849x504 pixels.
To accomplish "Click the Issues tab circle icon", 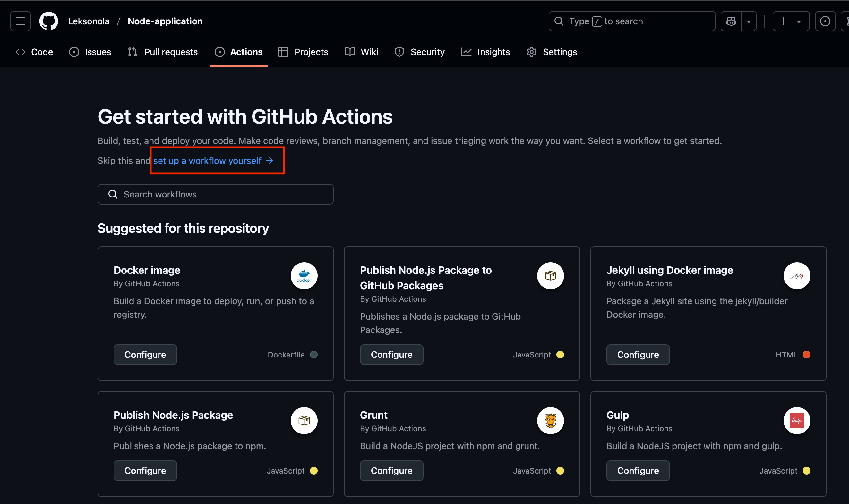I will click(74, 52).
